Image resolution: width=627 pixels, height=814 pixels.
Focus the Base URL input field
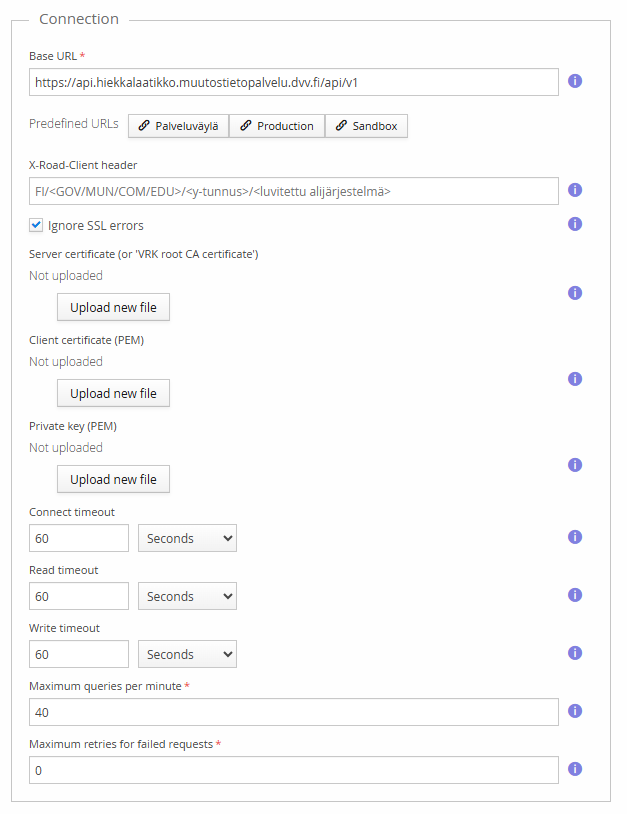coord(293,82)
